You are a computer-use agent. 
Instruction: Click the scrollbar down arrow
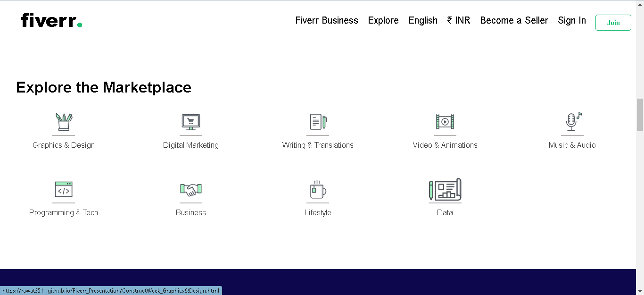640,291
